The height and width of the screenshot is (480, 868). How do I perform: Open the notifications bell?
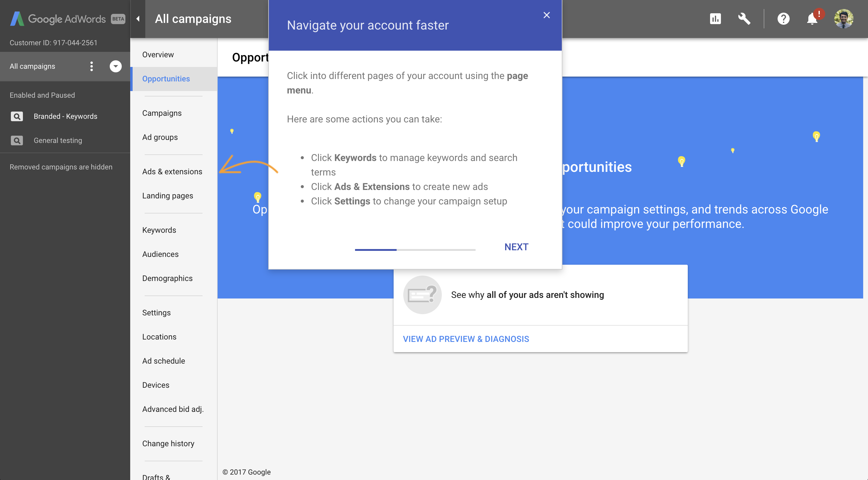tap(813, 18)
